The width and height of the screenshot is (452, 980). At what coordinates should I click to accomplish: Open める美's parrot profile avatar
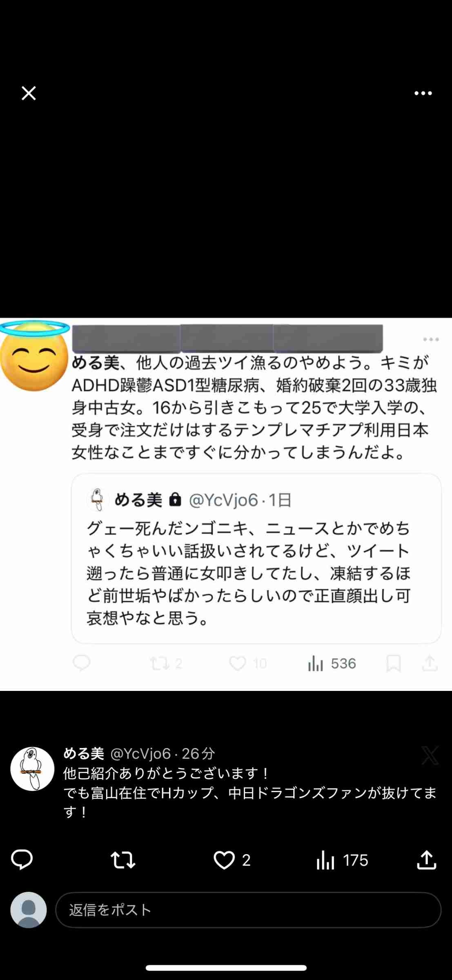(32, 769)
